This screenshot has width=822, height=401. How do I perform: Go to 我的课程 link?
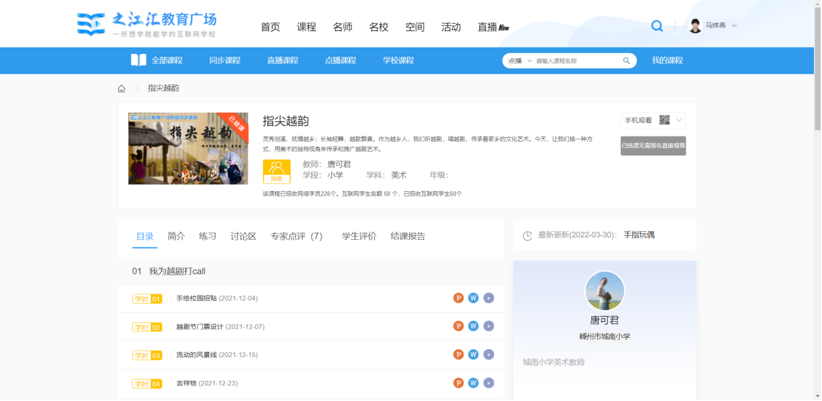[667, 60]
